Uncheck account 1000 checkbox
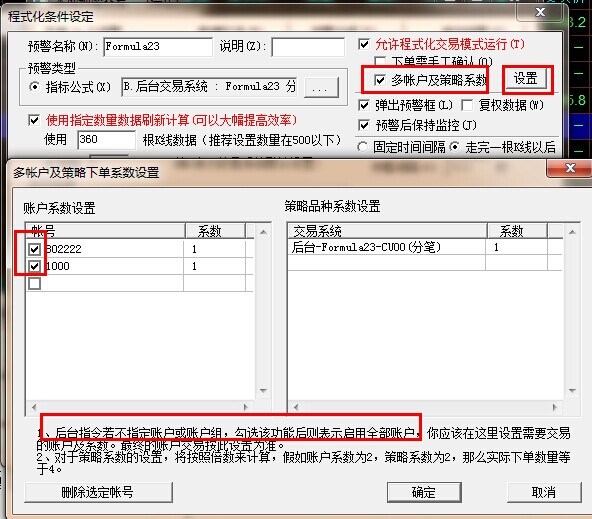This screenshot has width=592, height=519. tap(35, 266)
